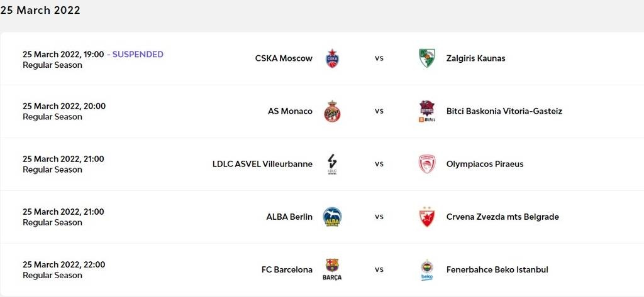Viewport: 644px width, 297px height.
Task: Click the Olympiacos Piraeus team logo
Action: (x=427, y=164)
